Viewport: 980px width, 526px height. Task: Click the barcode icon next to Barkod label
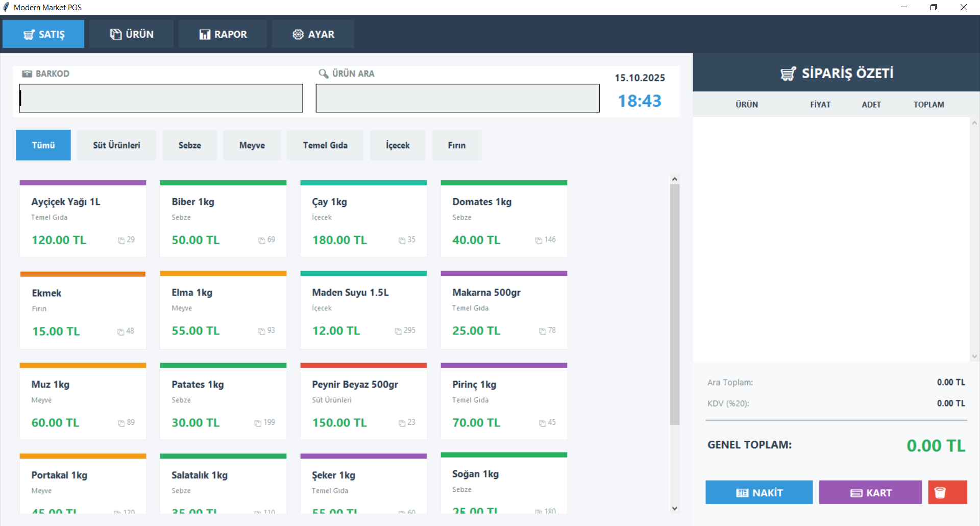(27, 74)
